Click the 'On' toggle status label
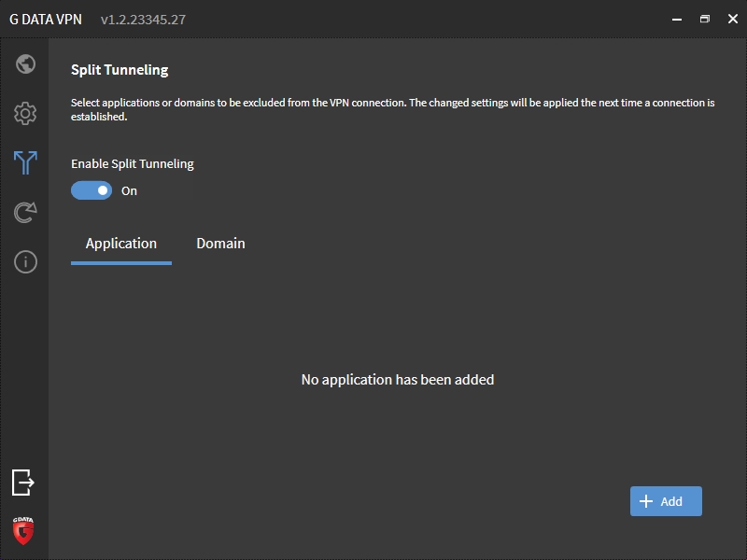The image size is (747, 560). click(x=129, y=191)
